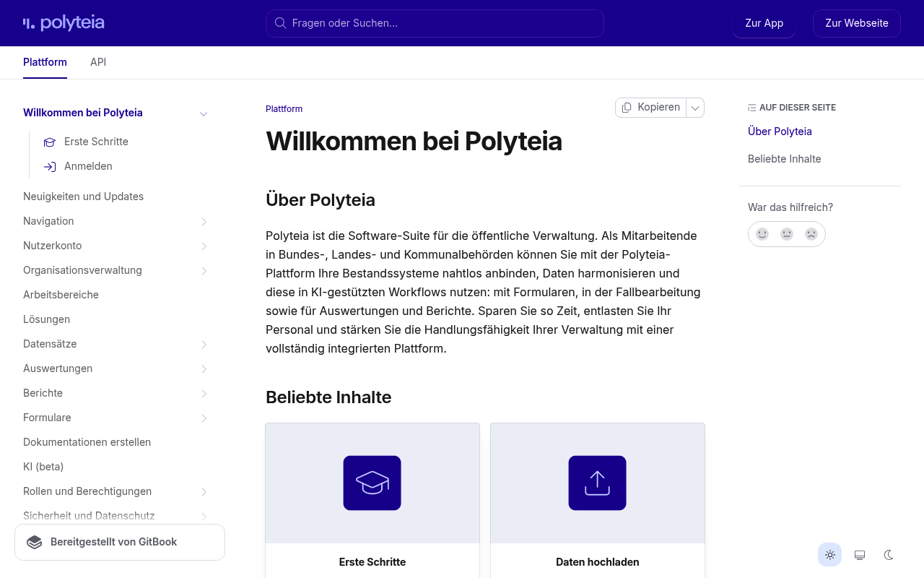Open Navigation sidebar page
Screen dimensions: 924x578
tap(48, 221)
